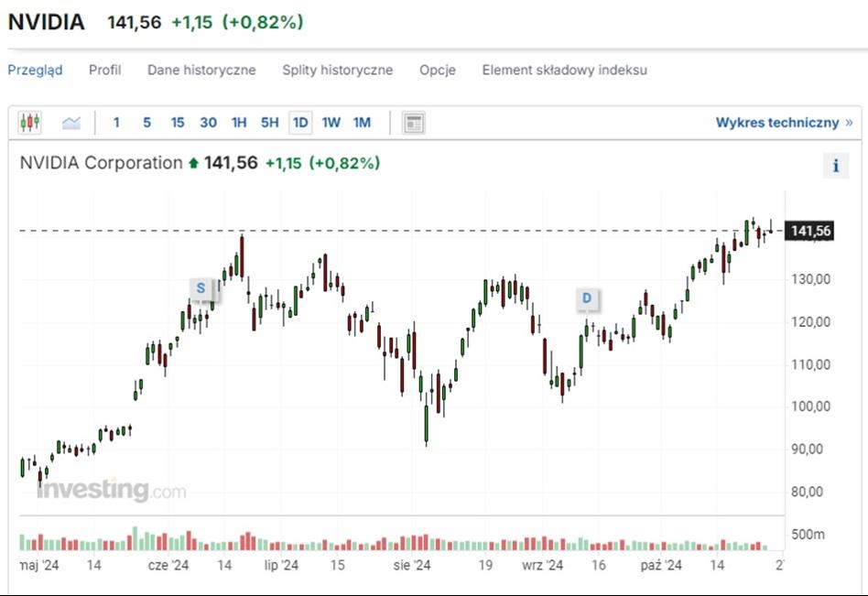
Task: Select the 5H timeframe
Action: [269, 123]
